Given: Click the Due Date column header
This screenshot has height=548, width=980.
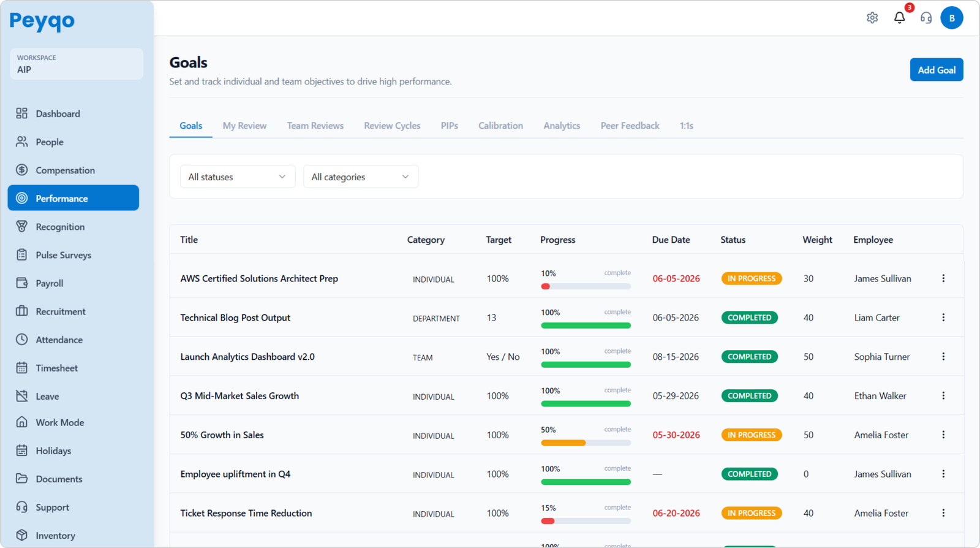Looking at the screenshot, I should pyautogui.click(x=671, y=240).
